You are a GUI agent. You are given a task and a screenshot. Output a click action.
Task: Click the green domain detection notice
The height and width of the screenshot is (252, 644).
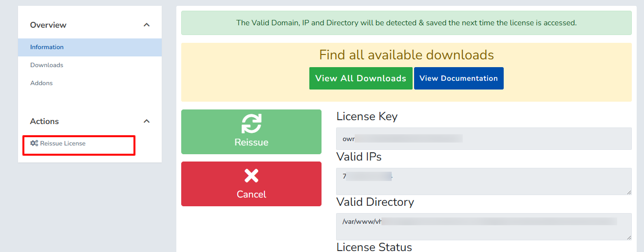point(406,23)
